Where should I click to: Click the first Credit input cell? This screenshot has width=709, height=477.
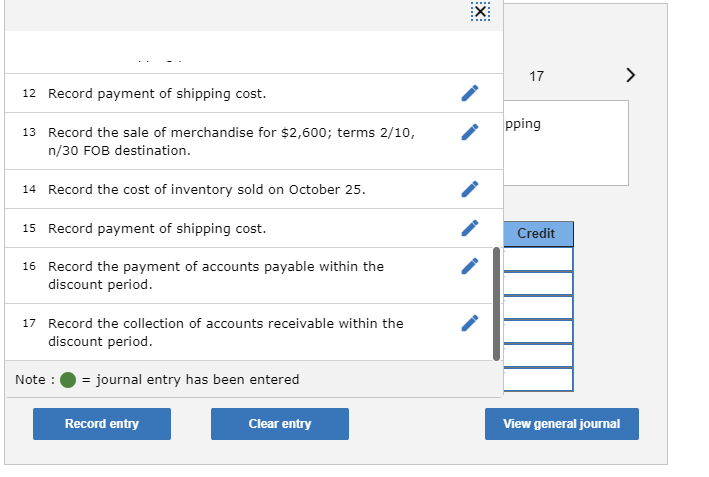click(x=538, y=259)
